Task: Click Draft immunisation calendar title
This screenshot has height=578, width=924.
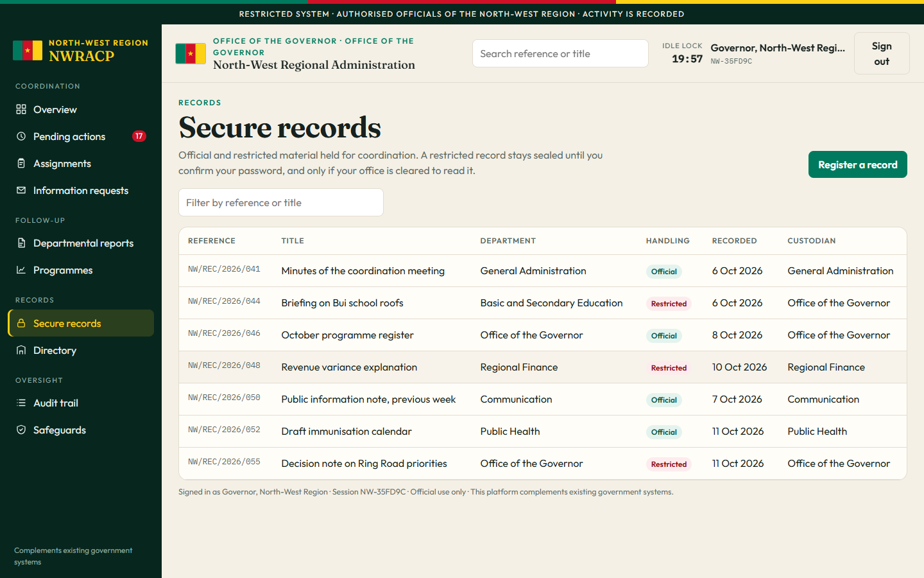Action: tap(346, 432)
